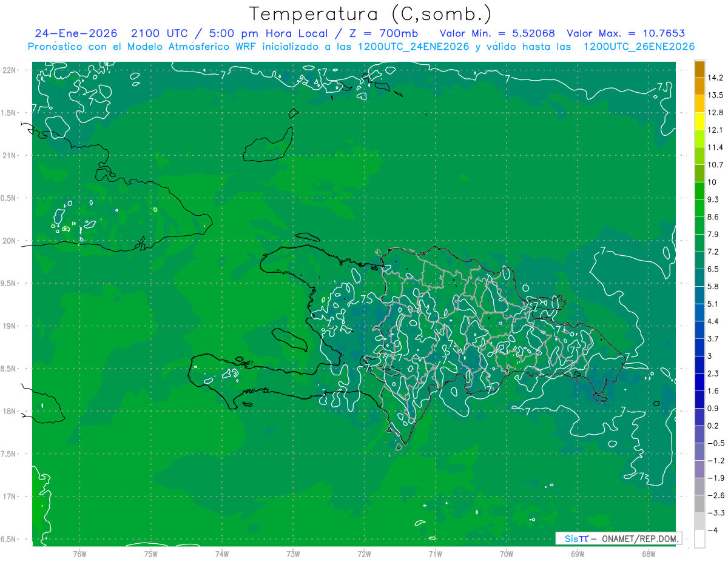This screenshot has width=728, height=562.
Task: Click the '3.7' color scale value
Action: 713,339
